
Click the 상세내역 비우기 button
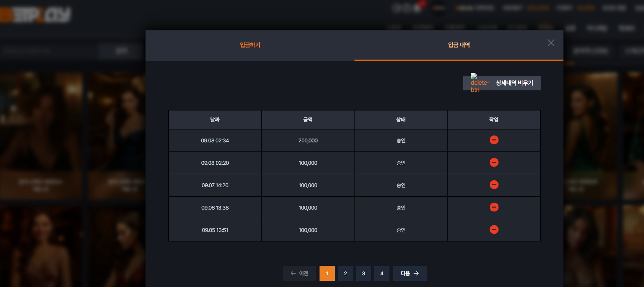click(x=502, y=83)
